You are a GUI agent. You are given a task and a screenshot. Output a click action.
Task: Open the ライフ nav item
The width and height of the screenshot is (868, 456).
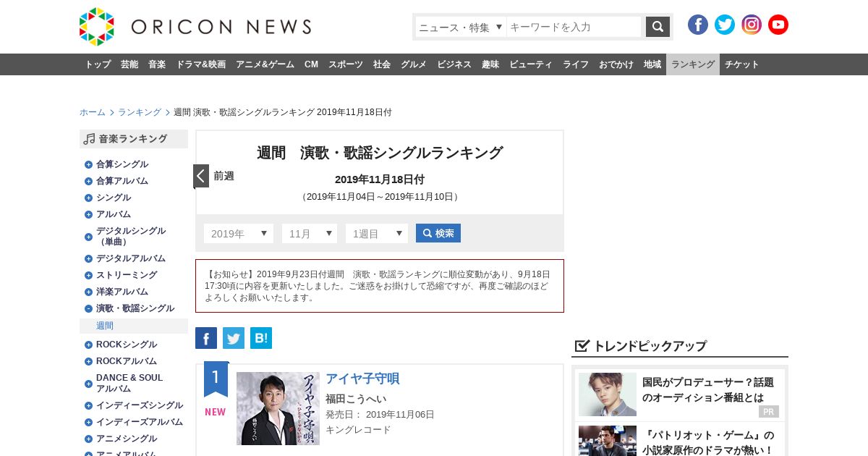click(x=576, y=64)
